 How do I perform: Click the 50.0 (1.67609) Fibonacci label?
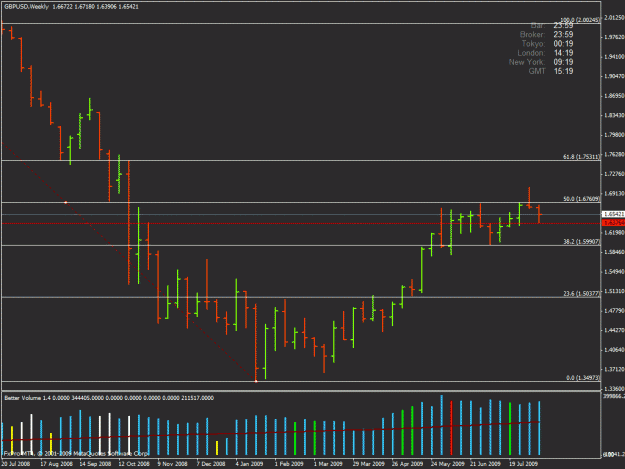point(581,199)
